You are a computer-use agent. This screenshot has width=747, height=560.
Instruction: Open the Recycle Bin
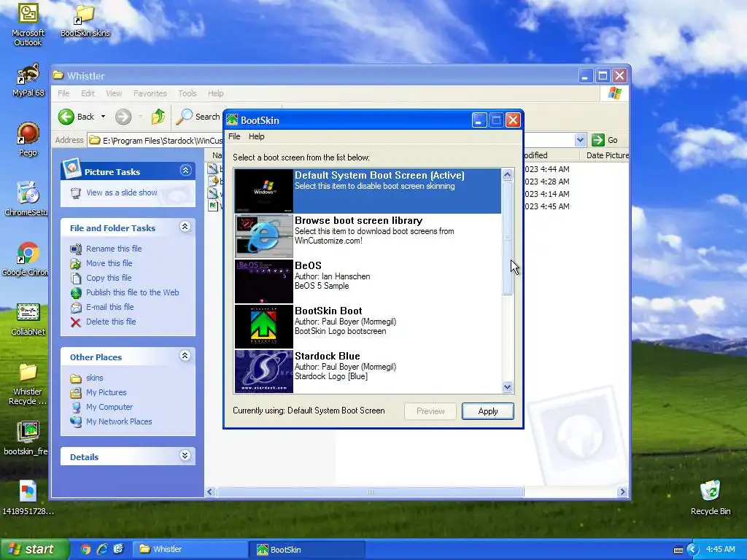pos(711,497)
